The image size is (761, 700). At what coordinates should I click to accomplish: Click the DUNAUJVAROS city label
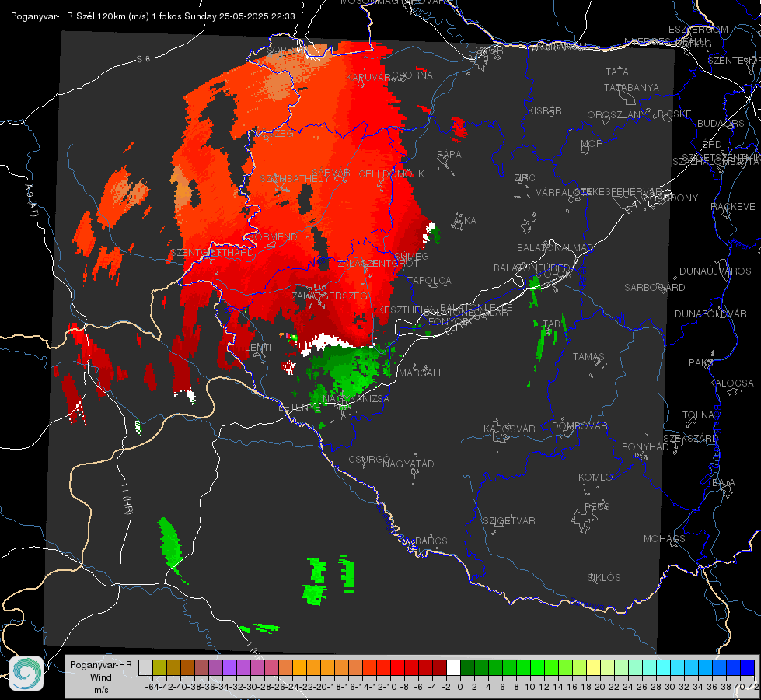715,271
